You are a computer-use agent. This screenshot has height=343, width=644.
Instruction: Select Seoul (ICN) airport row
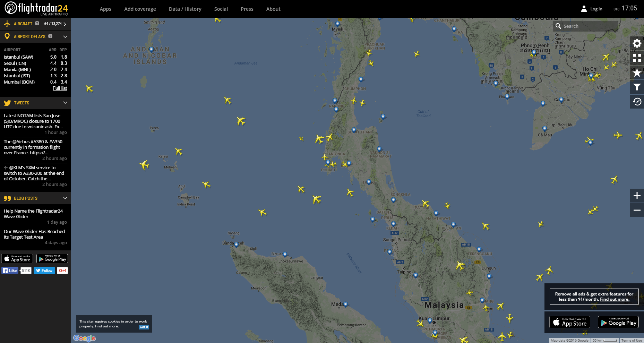[35, 63]
